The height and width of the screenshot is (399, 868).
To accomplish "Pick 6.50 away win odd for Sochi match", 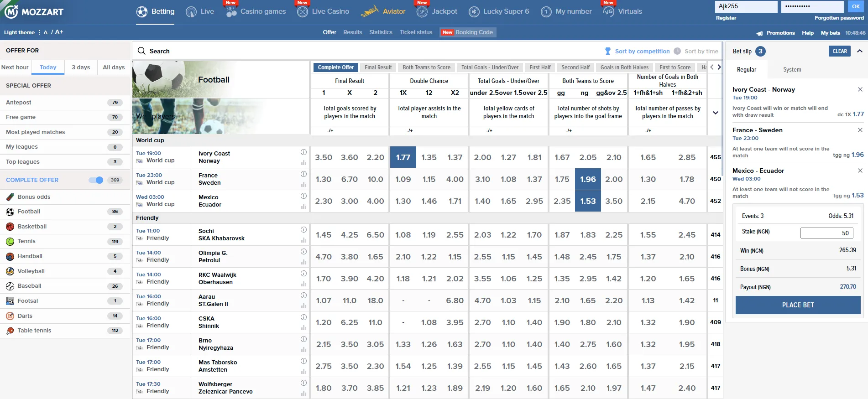I will [376, 235].
